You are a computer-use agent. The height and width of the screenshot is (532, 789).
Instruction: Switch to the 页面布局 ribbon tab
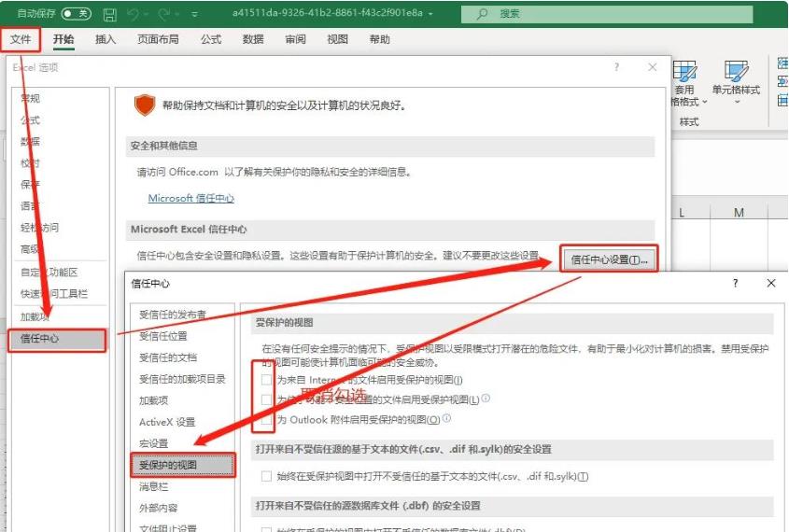click(158, 39)
